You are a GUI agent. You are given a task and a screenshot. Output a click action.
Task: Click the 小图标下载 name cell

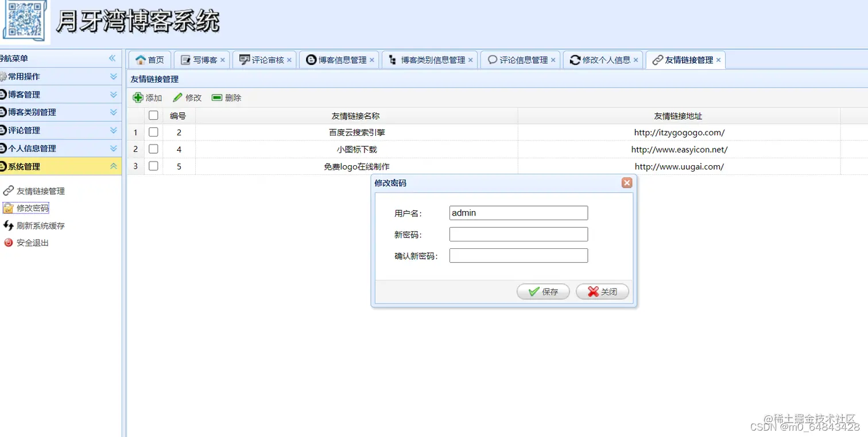356,149
